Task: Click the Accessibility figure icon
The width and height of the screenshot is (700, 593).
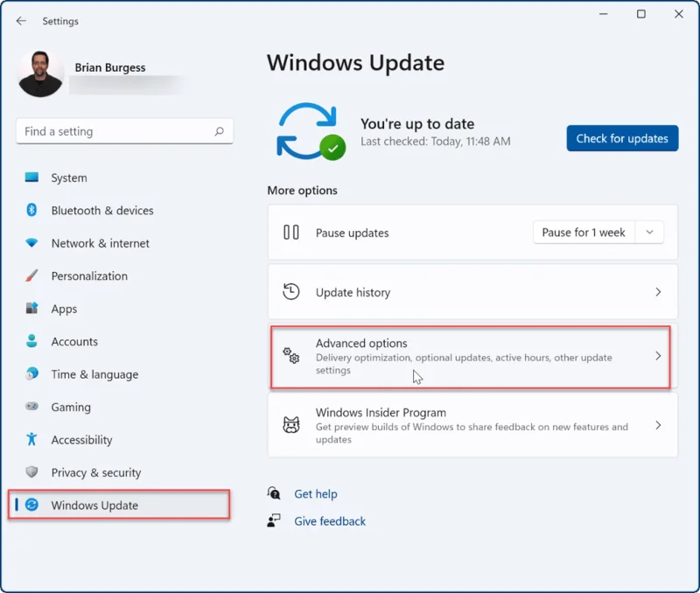Action: [x=31, y=439]
